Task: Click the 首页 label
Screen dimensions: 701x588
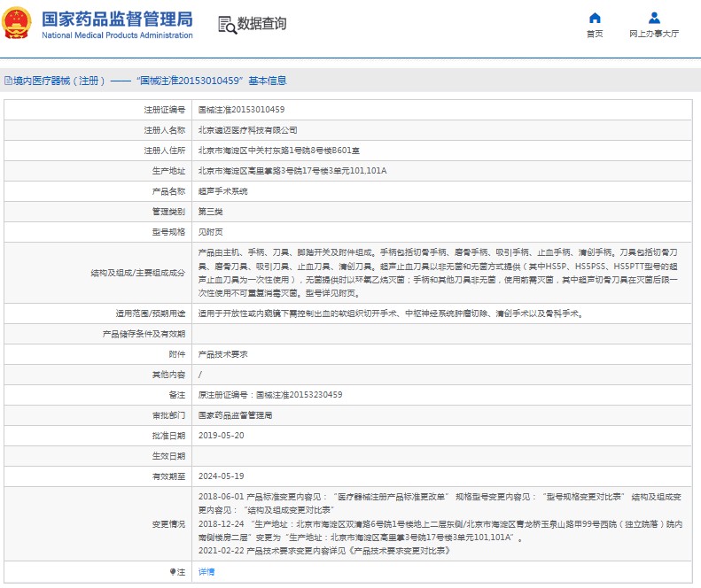Action: click(x=595, y=34)
